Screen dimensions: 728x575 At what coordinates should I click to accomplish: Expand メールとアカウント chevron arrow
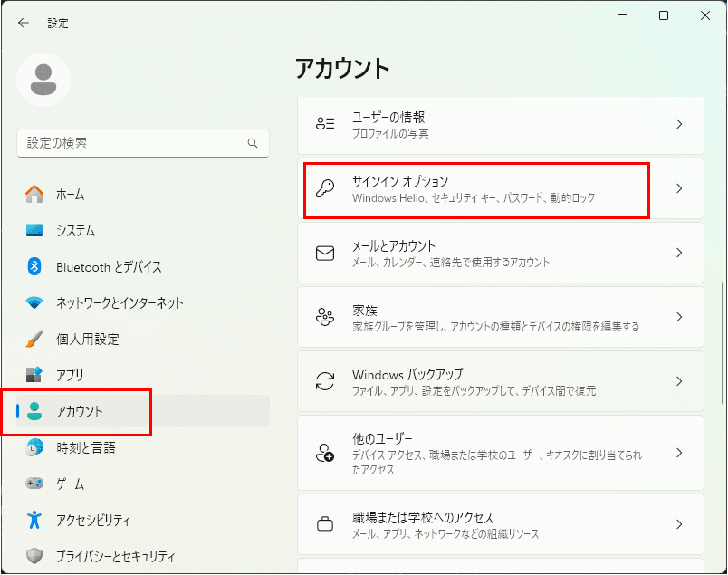[679, 253]
